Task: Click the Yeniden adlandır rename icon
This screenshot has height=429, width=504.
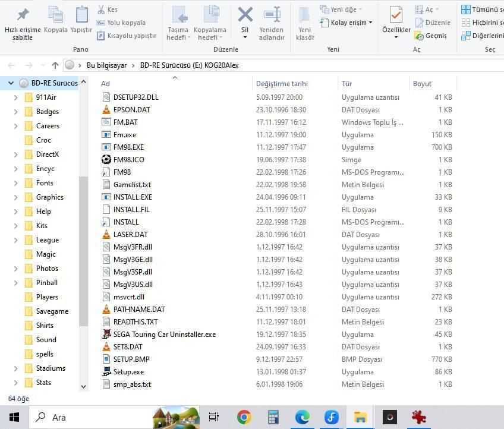Action: 272,14
